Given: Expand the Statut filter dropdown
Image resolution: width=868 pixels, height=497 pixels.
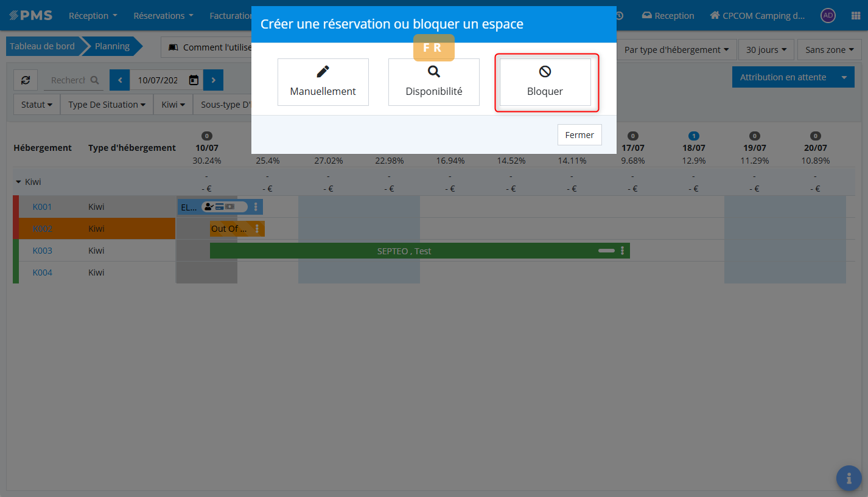Looking at the screenshot, I should point(37,105).
